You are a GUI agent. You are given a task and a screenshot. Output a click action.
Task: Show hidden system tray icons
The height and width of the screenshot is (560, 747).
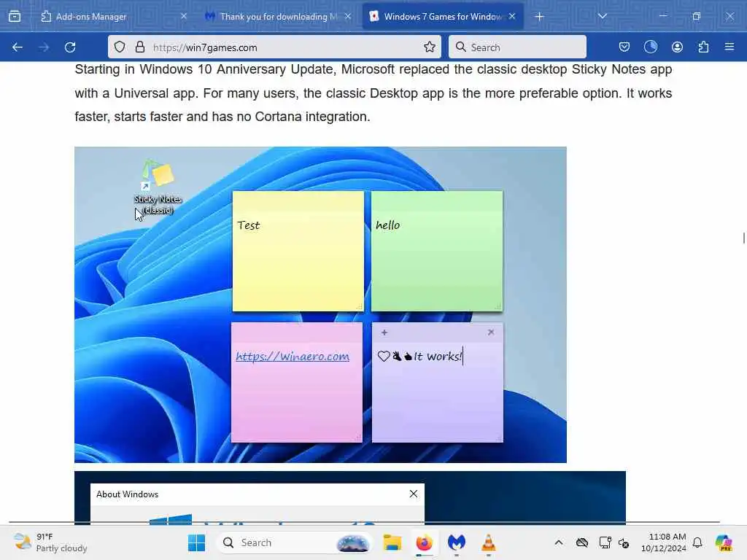(x=559, y=542)
